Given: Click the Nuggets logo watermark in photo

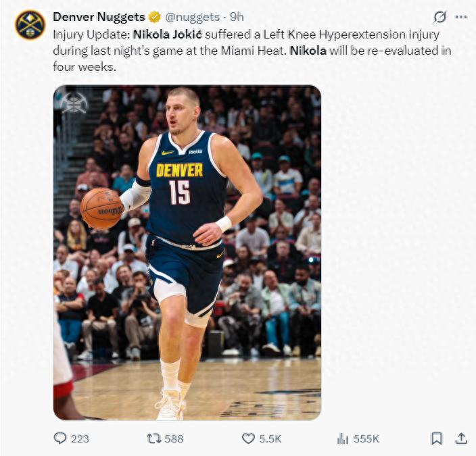Looking at the screenshot, I should [74, 103].
